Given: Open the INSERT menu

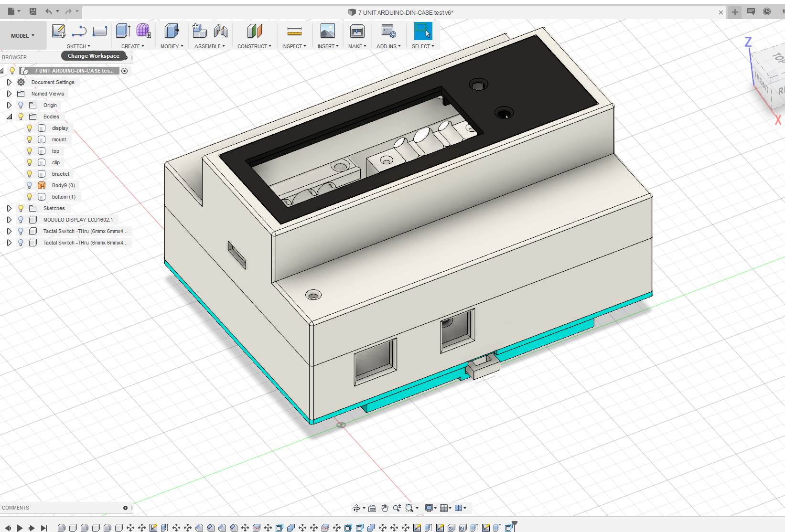Looking at the screenshot, I should pos(328,46).
